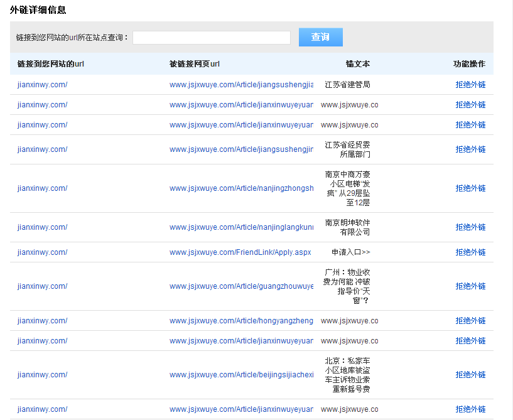Open the nanjinglangkun article url link
Screen dimensions: 513x420
(241, 227)
